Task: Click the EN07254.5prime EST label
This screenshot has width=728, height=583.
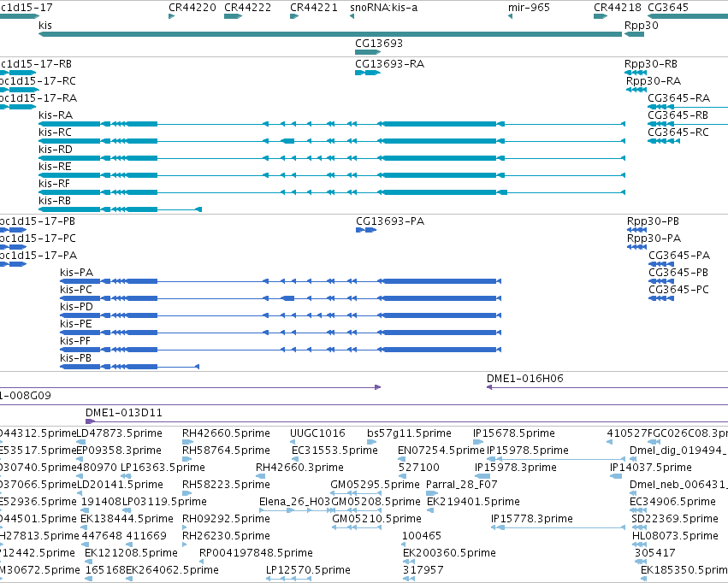Action: 441,450
